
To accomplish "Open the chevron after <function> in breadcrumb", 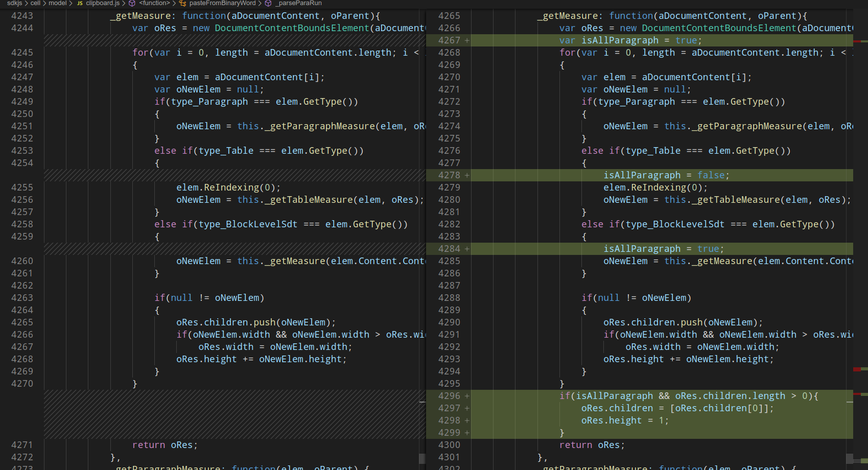I will click(x=173, y=3).
